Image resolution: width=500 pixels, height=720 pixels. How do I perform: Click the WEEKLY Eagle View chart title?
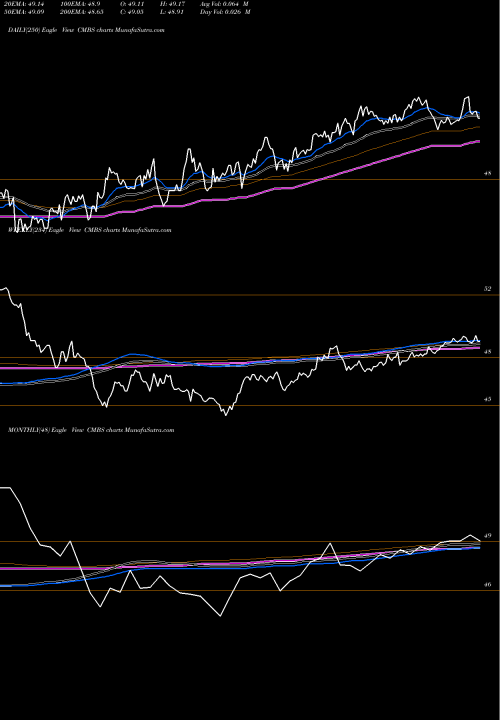tap(90, 230)
